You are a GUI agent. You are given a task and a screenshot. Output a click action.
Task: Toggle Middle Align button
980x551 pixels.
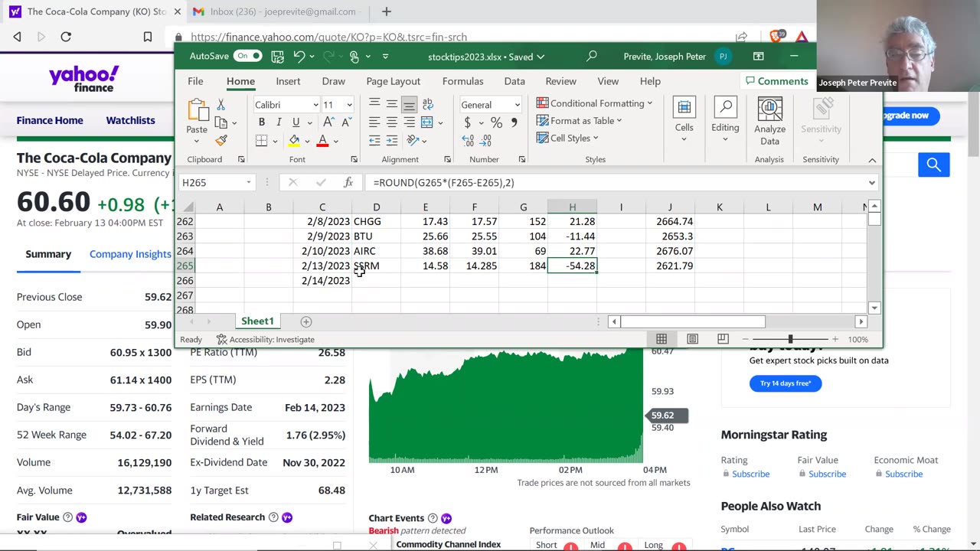(392, 104)
